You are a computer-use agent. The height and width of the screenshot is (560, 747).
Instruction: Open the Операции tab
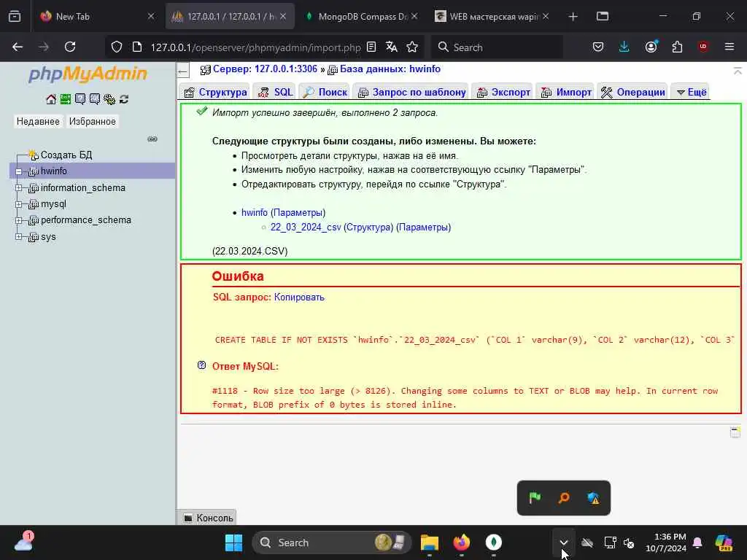tap(632, 92)
